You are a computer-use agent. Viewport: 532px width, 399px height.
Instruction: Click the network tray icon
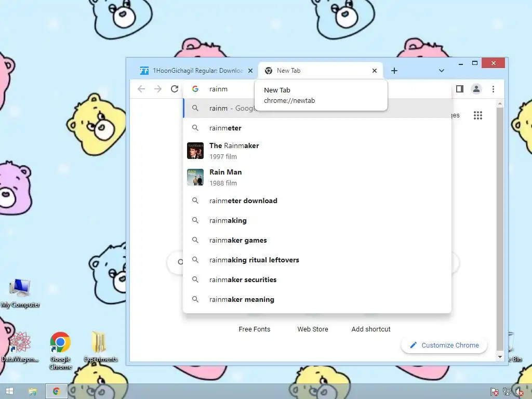507,392
